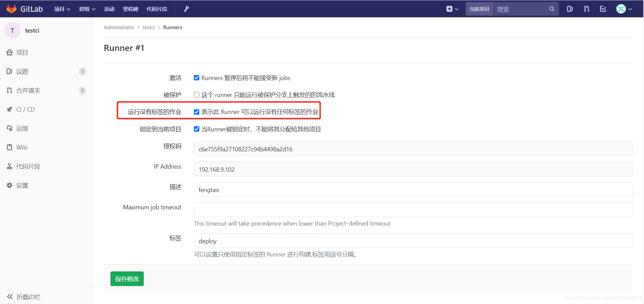This screenshot has height=304, width=644.
Task: Click the merge icon beside 合并请求
Action: point(9,90)
